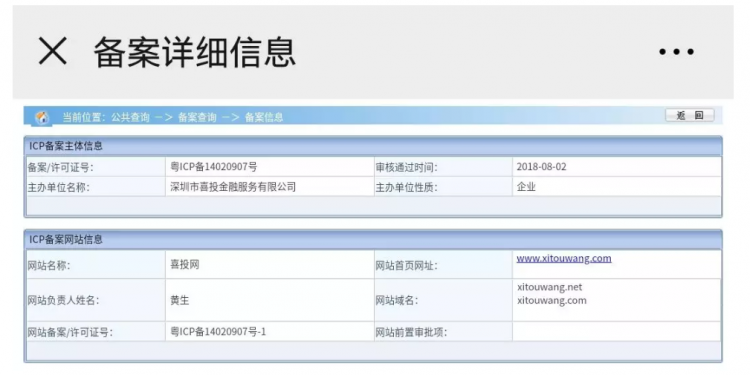This screenshot has width=750, height=375.
Task: Click the 网站负责人姓名 label
Action: pyautogui.click(x=63, y=301)
